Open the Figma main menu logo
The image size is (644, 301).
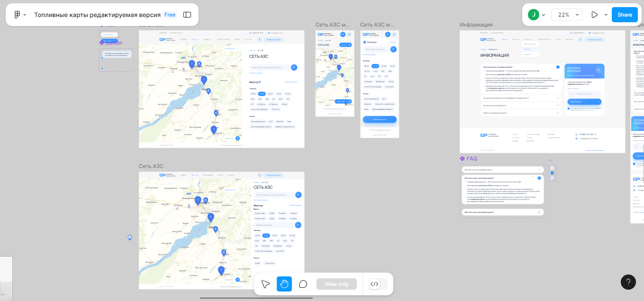tap(17, 15)
